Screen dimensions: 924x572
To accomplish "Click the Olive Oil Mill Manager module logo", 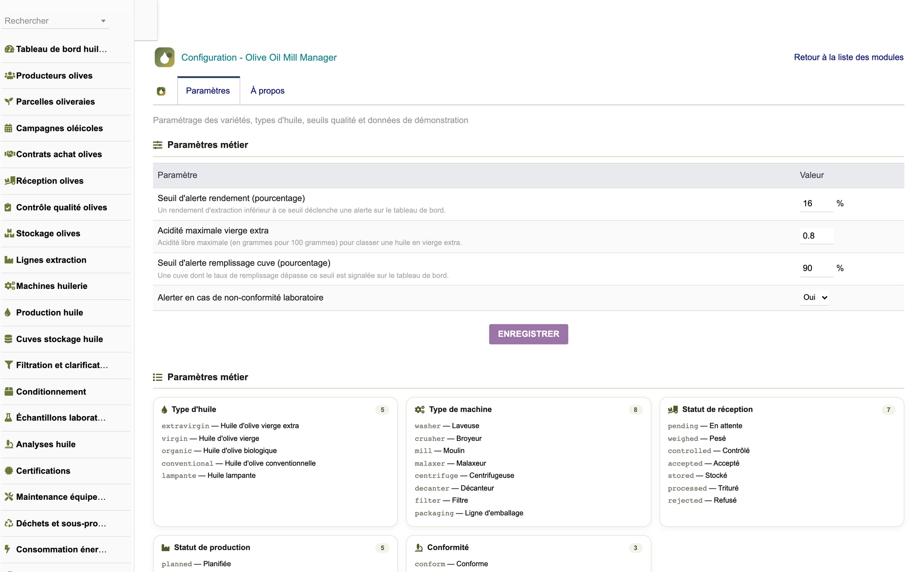I will tap(164, 57).
